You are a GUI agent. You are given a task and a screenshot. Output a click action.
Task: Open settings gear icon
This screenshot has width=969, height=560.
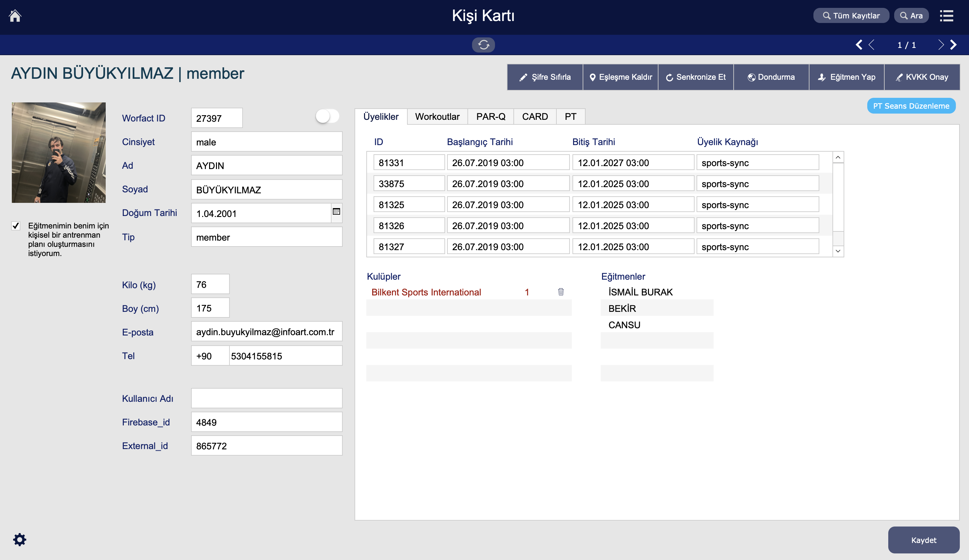20,539
